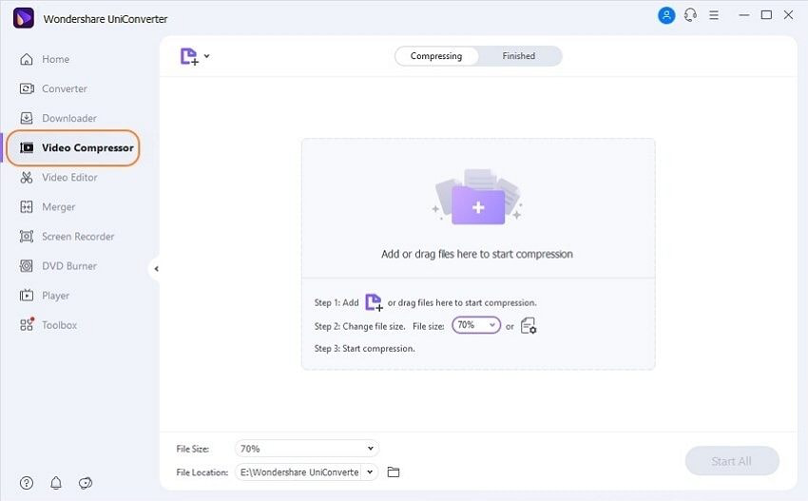
Task: Click the Converter sidebar icon
Action: pos(26,89)
